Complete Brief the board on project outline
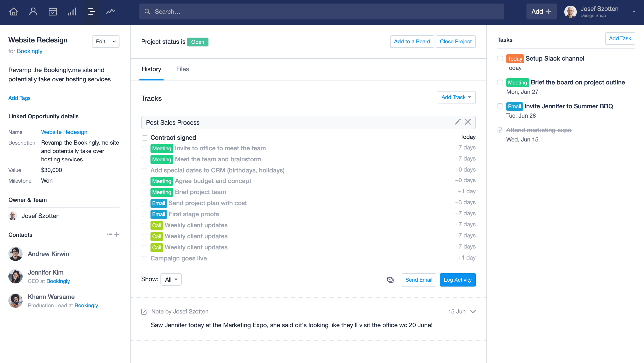 [500, 82]
